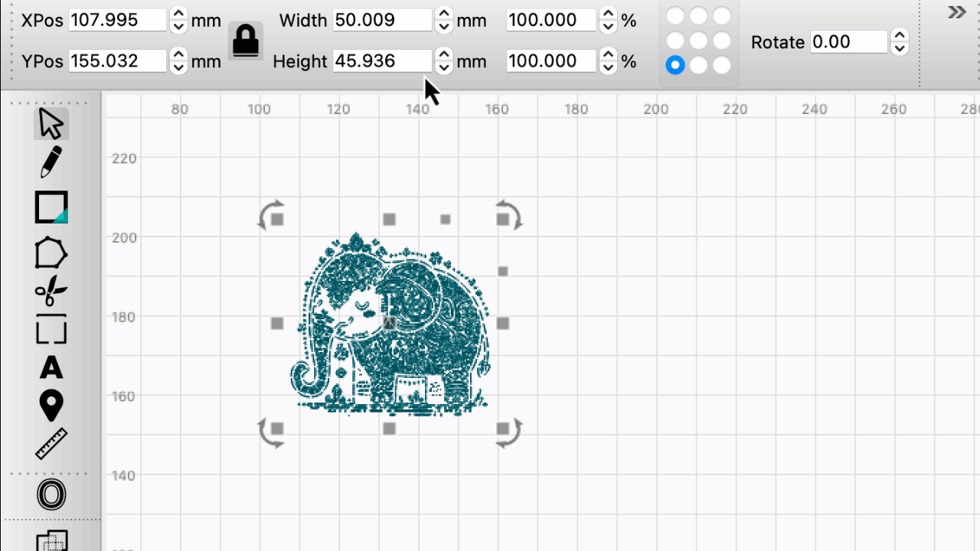Screen dimensions: 980x551
Task: Select the arrow Select tool
Action: [51, 124]
